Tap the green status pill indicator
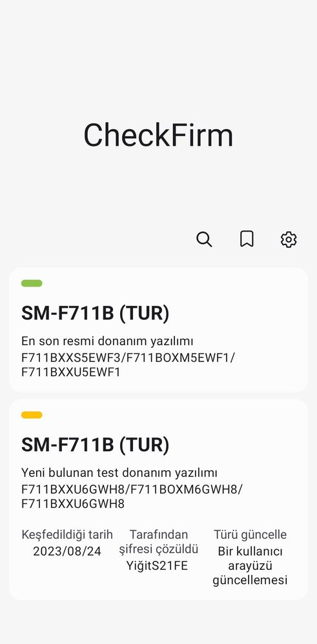The width and height of the screenshot is (317, 644). [32, 283]
